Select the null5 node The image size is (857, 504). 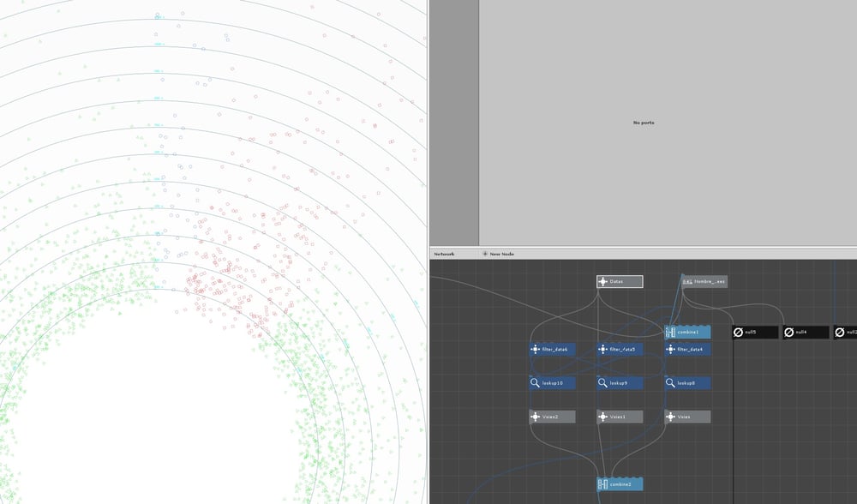pyautogui.click(x=755, y=332)
